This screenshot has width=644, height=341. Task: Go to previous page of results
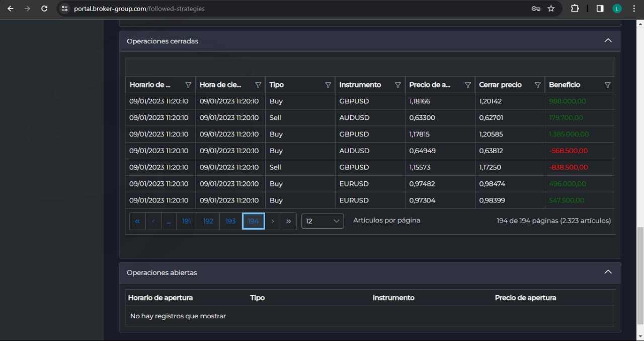pyautogui.click(x=153, y=221)
